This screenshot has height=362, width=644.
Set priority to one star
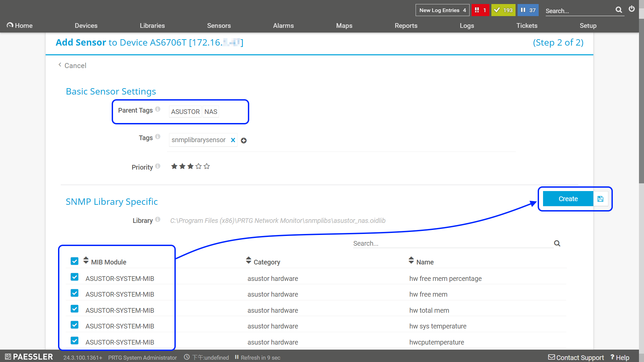click(x=174, y=166)
